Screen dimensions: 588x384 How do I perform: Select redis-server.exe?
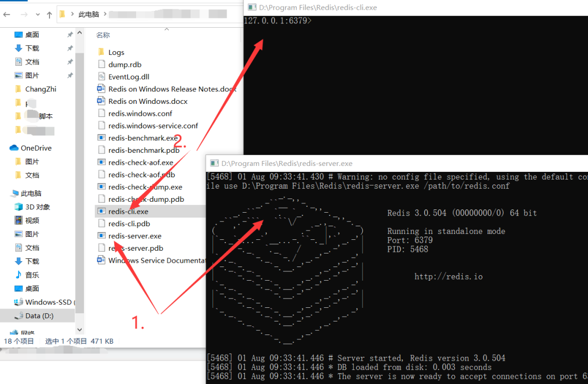coord(134,236)
